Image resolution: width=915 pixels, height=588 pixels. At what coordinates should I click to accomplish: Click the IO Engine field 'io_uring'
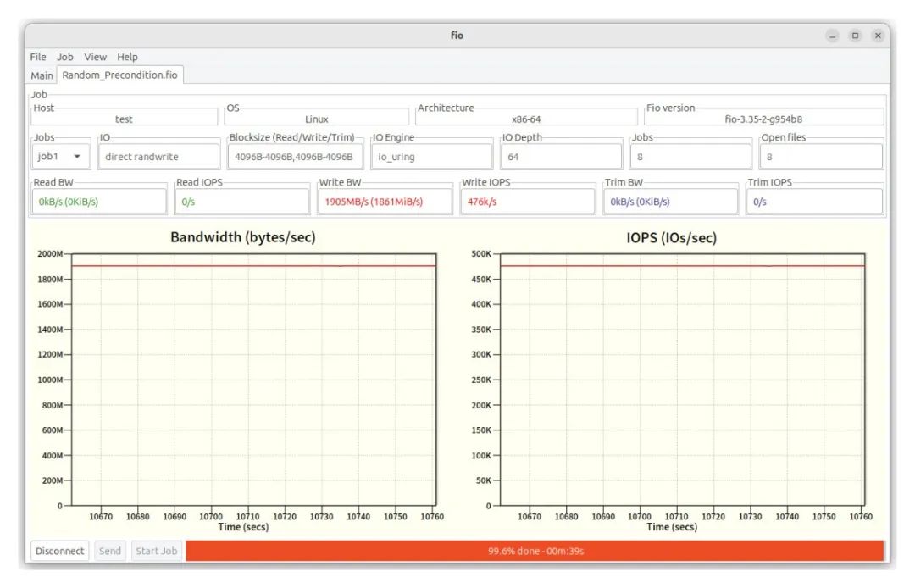(432, 157)
